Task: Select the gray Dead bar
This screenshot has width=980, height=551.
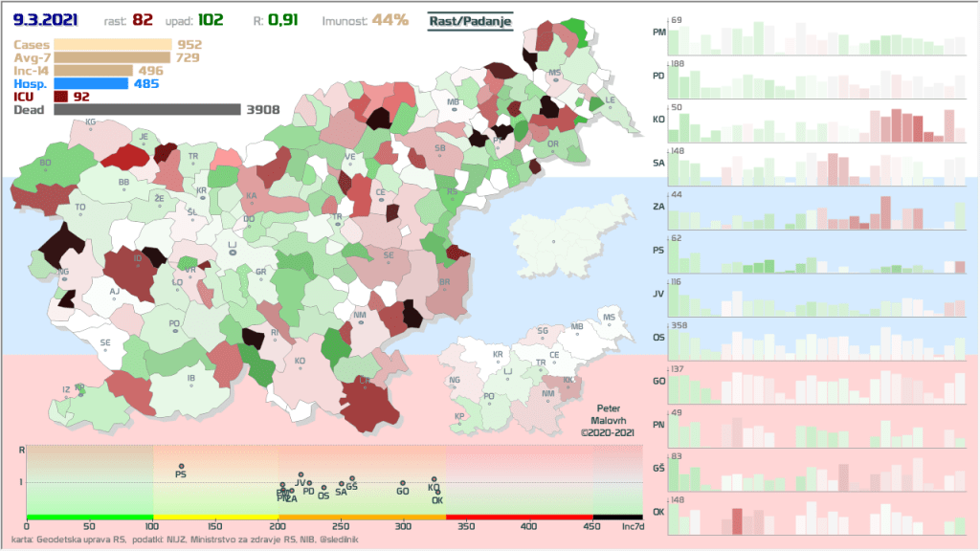Action: click(146, 110)
